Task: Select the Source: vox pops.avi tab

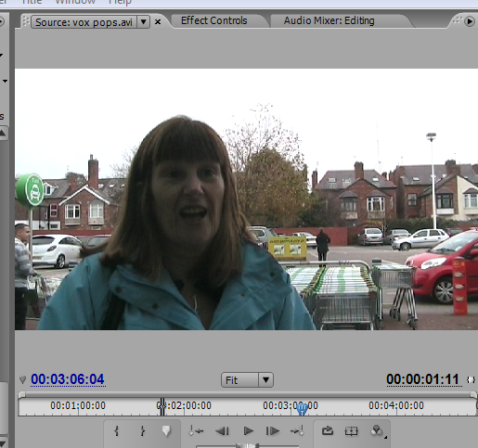Action: click(84, 22)
